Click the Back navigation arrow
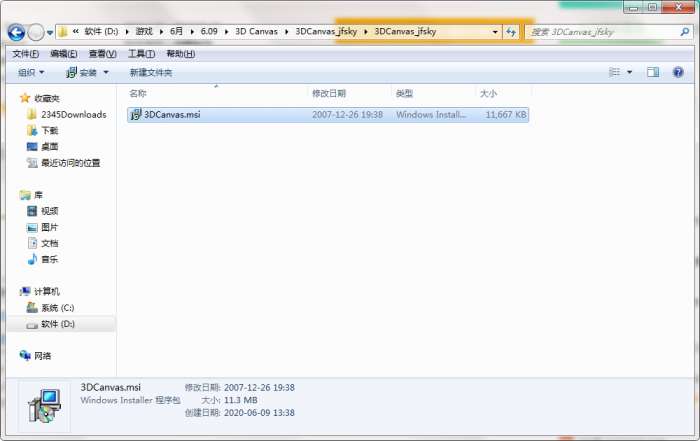Image resolution: width=700 pixels, height=441 pixels. pyautogui.click(x=17, y=32)
